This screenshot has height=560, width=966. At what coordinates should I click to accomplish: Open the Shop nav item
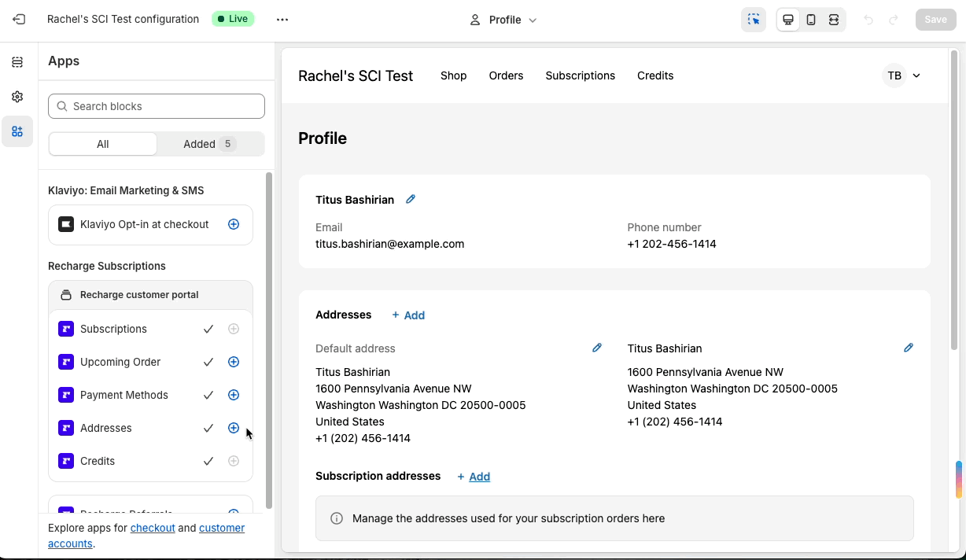(454, 76)
